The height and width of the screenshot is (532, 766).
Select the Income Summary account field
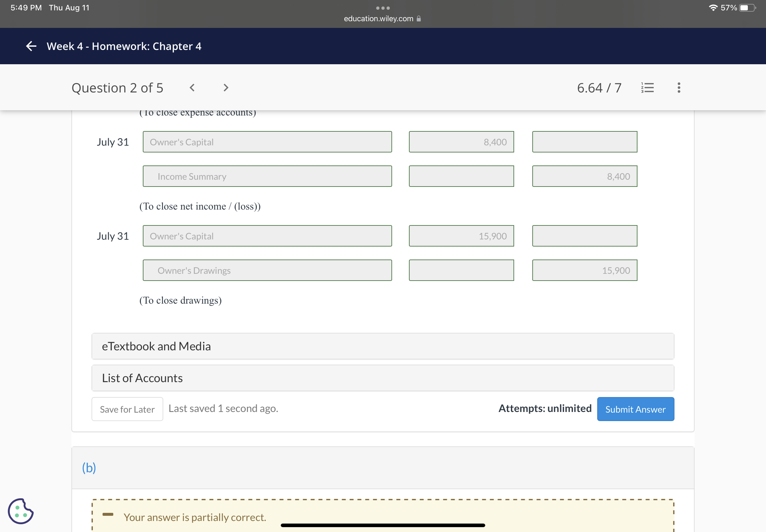coord(267,176)
